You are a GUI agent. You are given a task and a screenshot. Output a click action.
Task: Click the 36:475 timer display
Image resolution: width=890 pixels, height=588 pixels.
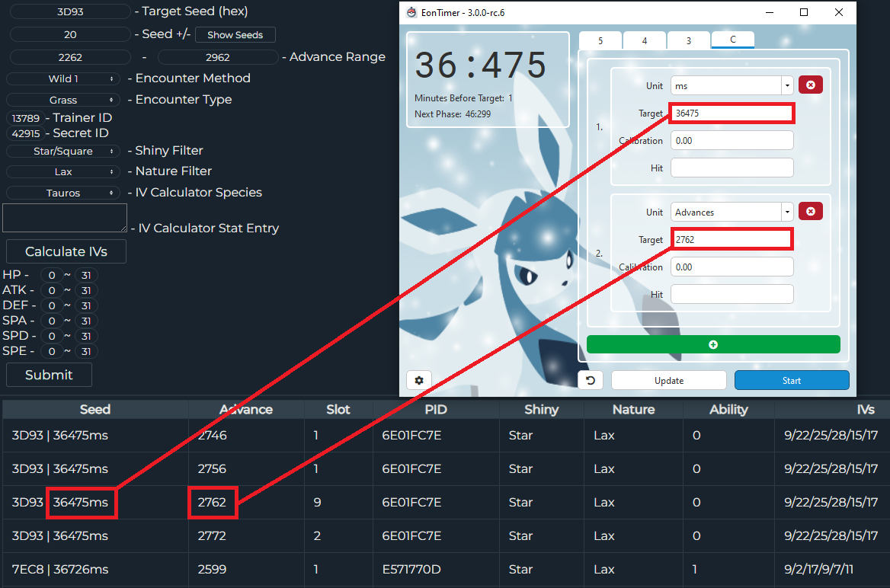480,65
